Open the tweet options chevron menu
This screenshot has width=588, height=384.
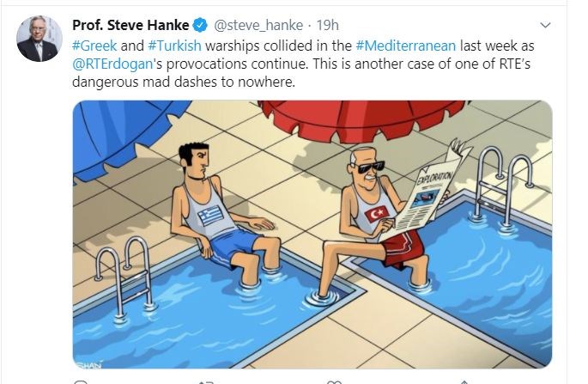545,25
